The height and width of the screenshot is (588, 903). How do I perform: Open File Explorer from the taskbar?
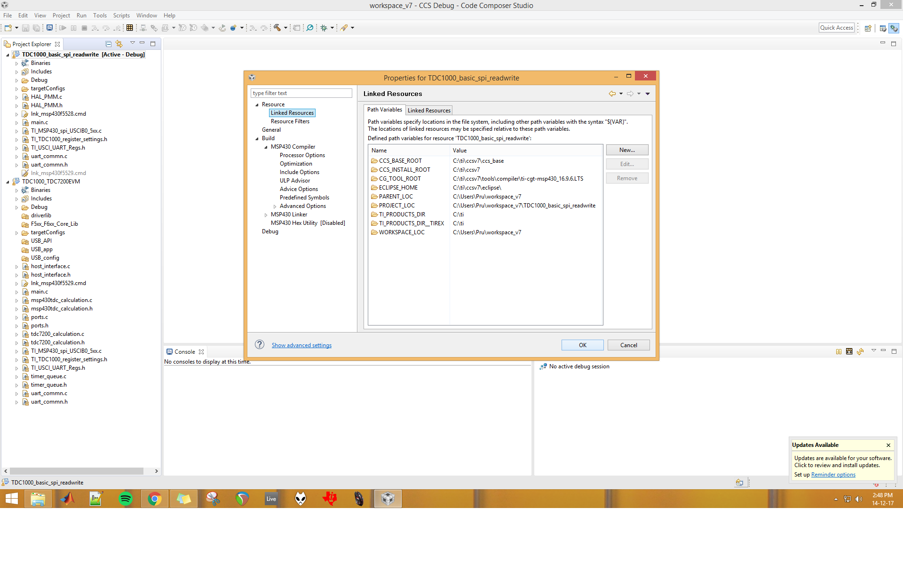38,499
